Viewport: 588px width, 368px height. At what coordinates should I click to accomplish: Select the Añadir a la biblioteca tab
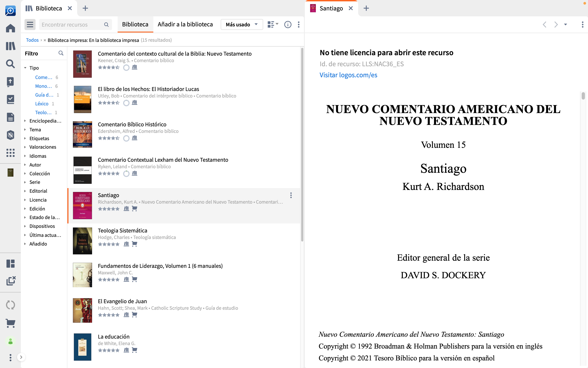[185, 24]
